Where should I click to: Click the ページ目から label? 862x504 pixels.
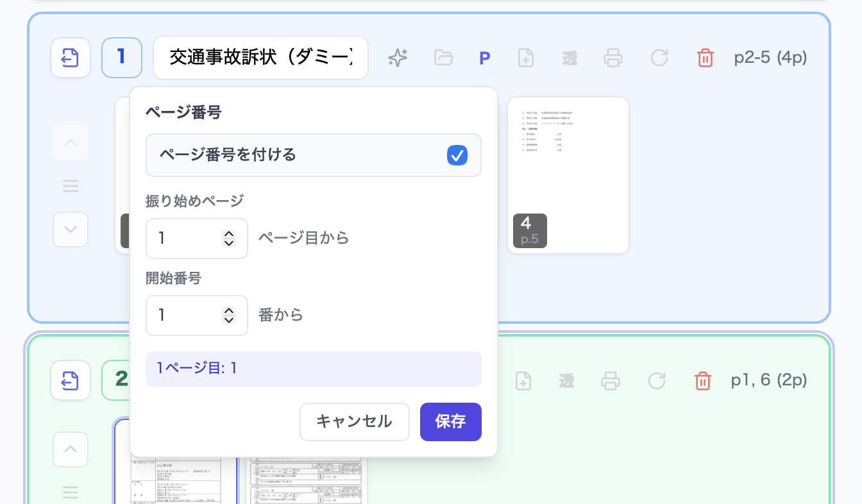click(x=304, y=238)
